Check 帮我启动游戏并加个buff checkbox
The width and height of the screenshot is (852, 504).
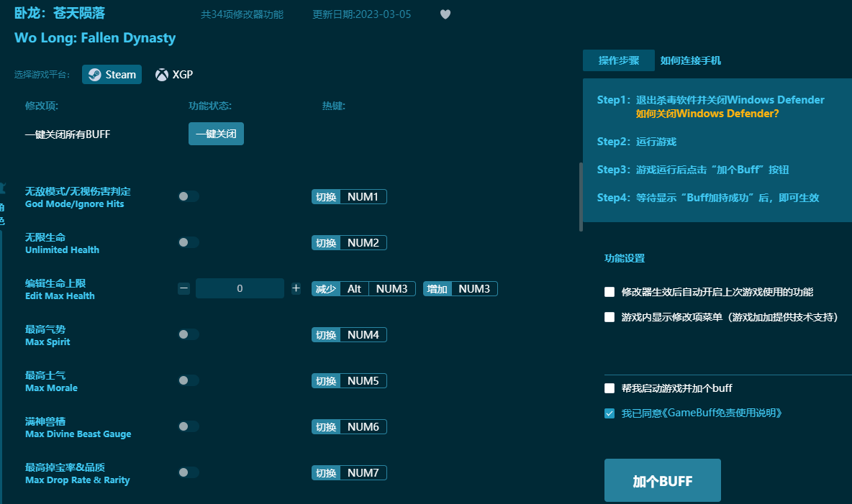tap(609, 388)
